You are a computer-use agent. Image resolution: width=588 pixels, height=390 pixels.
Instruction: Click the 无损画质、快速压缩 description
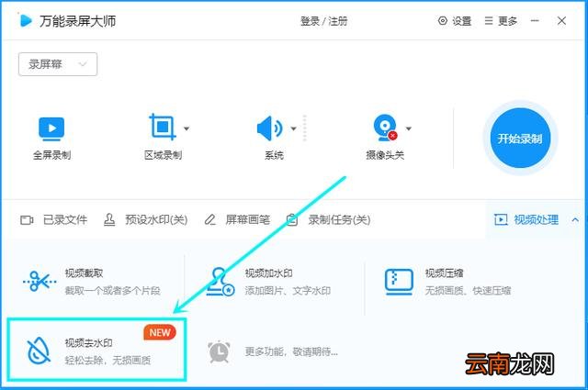click(468, 290)
